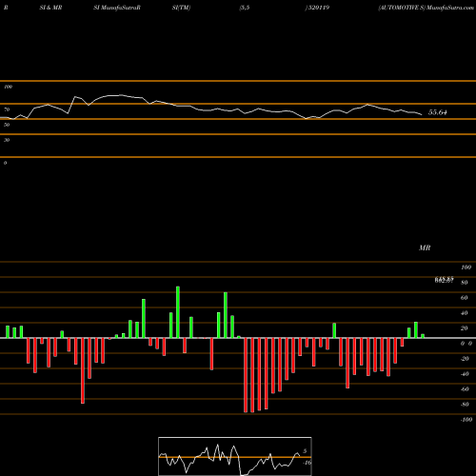
Task: Click the MR axis label -60
Action: (465, 389)
